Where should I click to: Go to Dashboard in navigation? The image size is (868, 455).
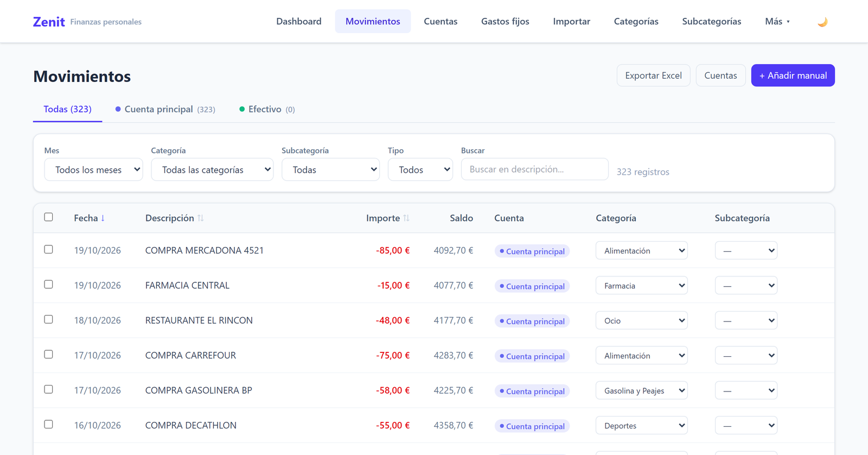[x=299, y=21]
